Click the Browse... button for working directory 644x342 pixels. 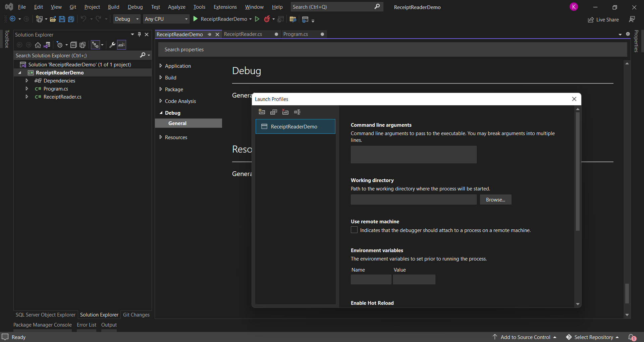(x=495, y=200)
